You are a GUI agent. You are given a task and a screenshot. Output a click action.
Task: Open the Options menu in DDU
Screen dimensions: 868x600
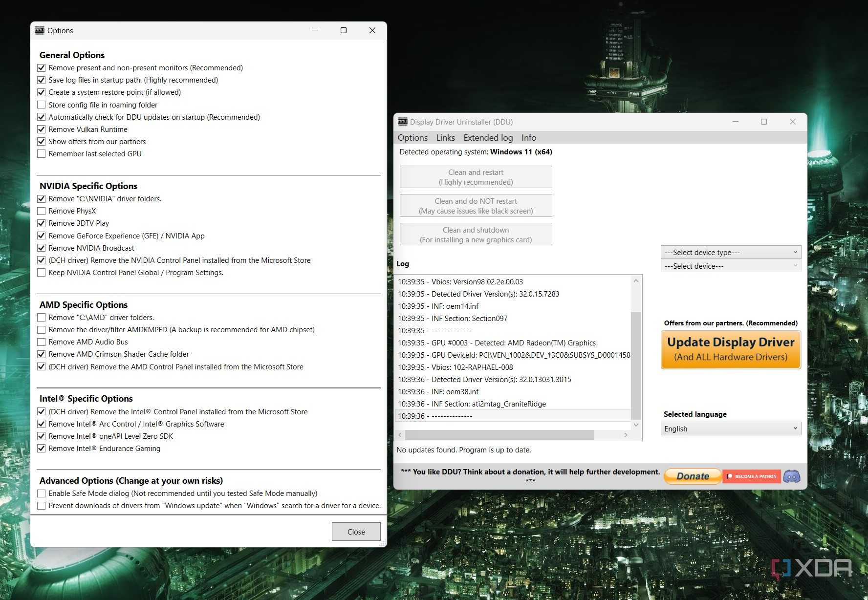412,138
